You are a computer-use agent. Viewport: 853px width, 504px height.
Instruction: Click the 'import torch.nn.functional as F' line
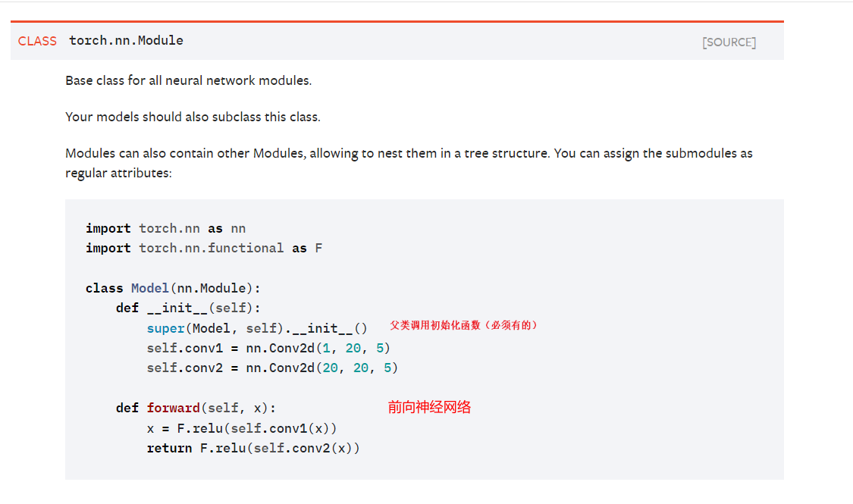[203, 248]
